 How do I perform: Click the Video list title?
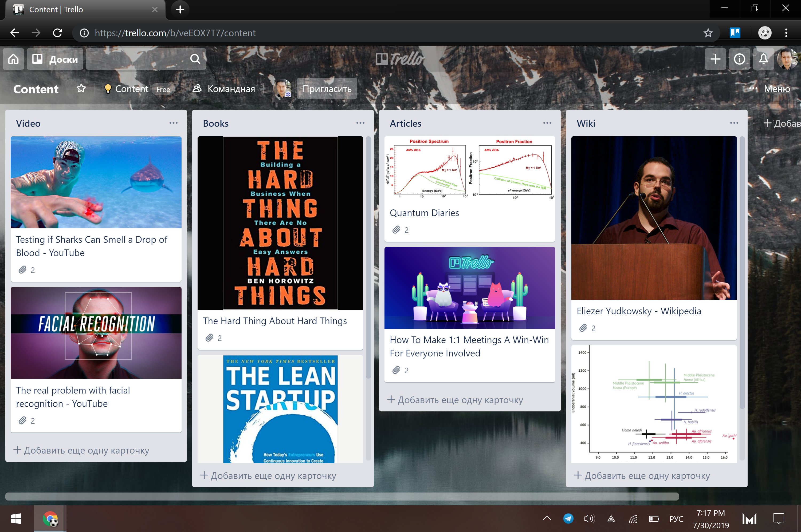point(28,124)
